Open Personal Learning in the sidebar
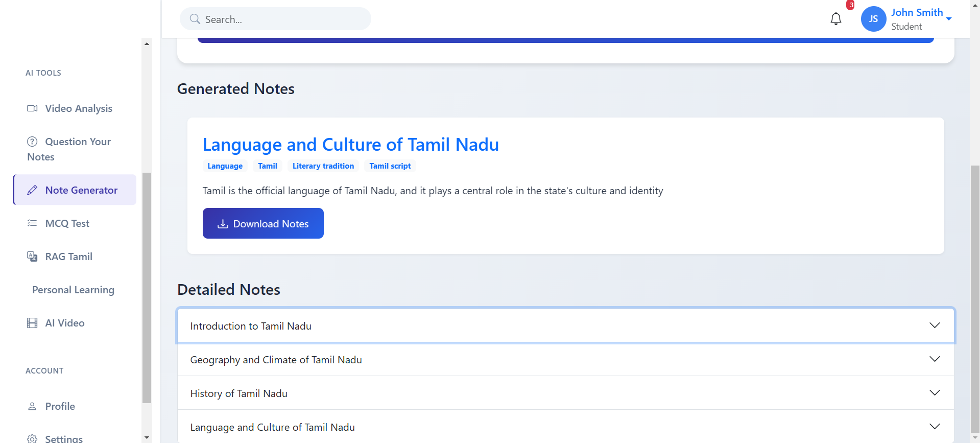980x443 pixels. point(73,290)
